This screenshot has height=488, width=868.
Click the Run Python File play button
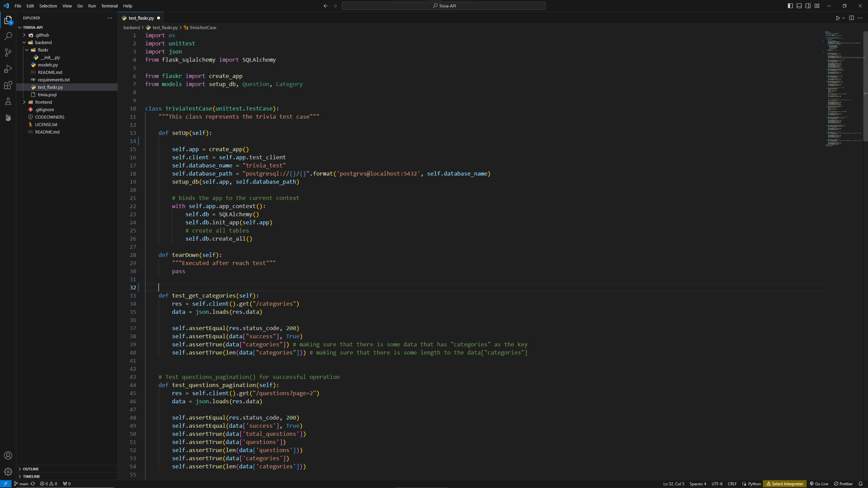click(837, 18)
